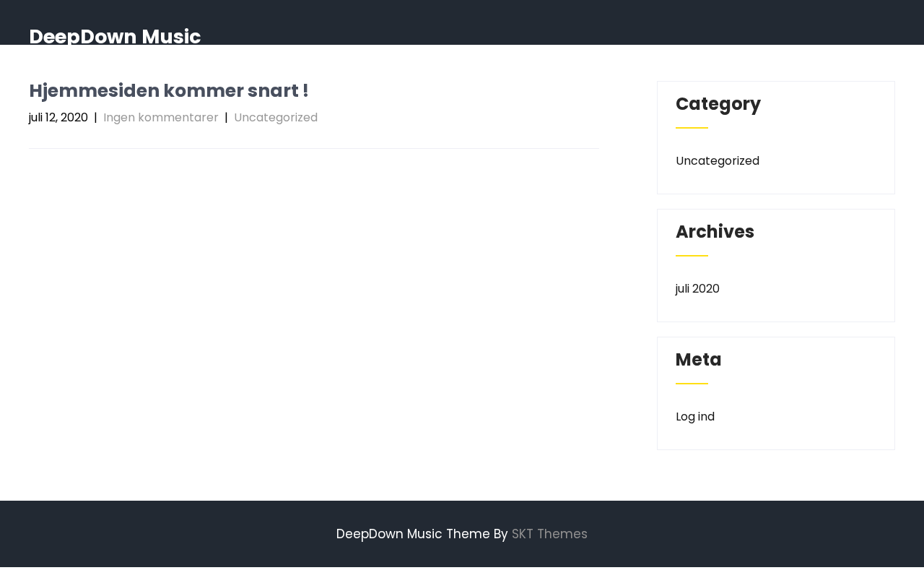Open the post 'Hjemmesiden kommer snart !'
Screen dimensions: 924x578
point(168,91)
